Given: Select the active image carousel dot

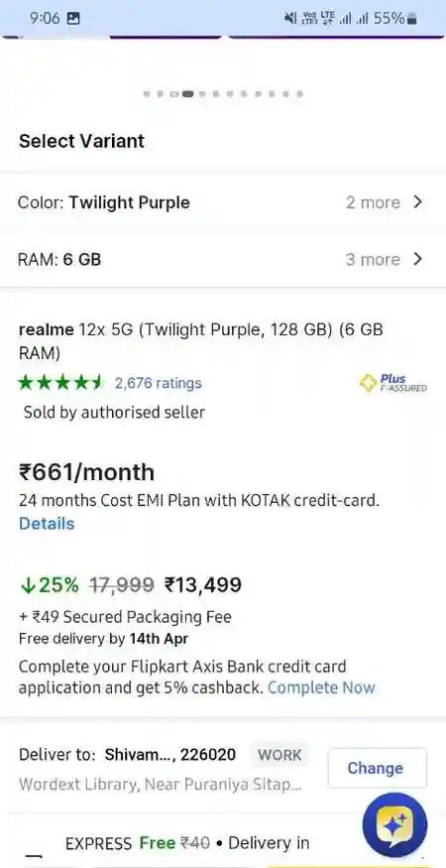Looking at the screenshot, I should [187, 94].
